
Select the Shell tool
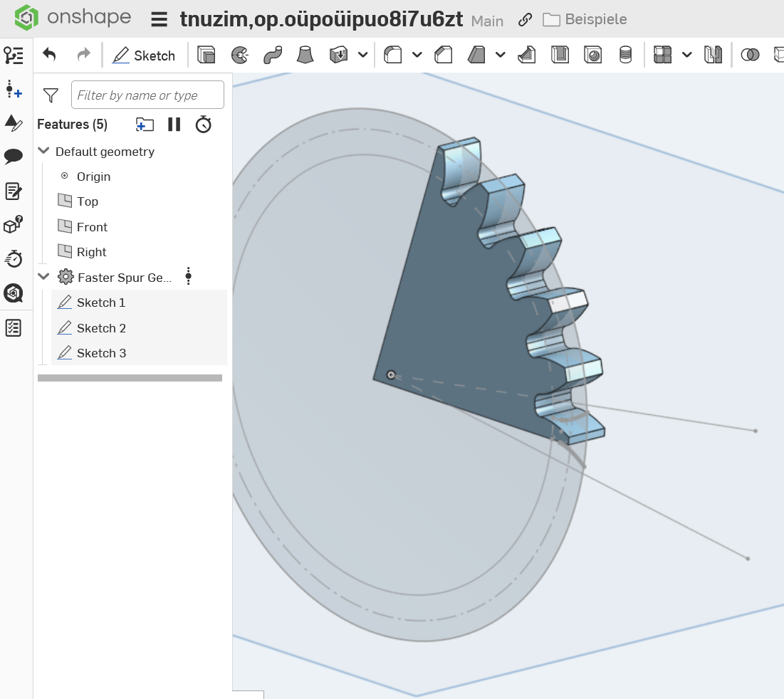pos(560,55)
